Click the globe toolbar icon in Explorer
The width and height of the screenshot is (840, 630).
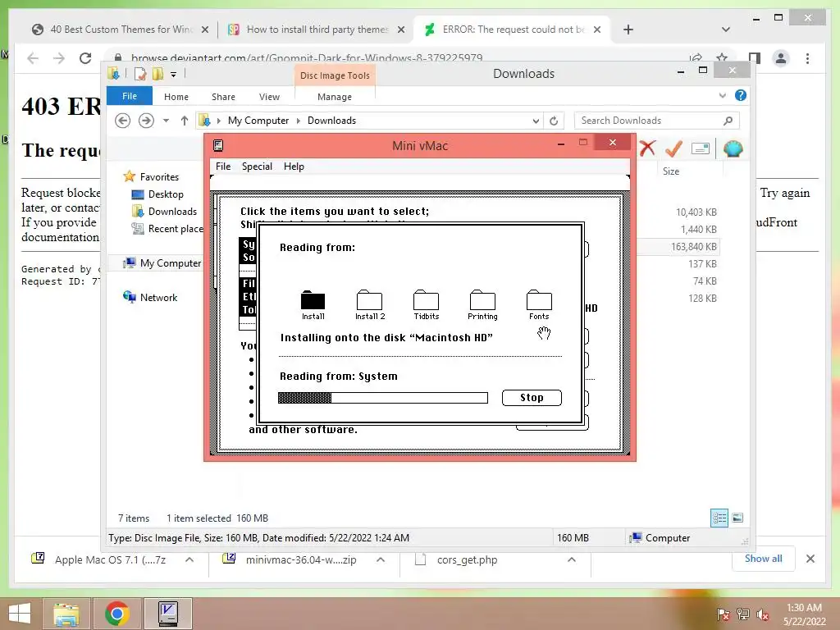733,148
